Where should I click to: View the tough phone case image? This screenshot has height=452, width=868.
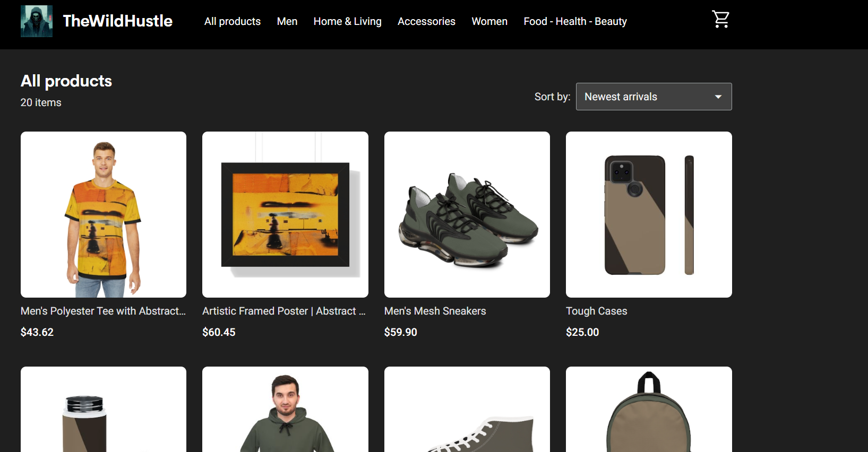(649, 214)
